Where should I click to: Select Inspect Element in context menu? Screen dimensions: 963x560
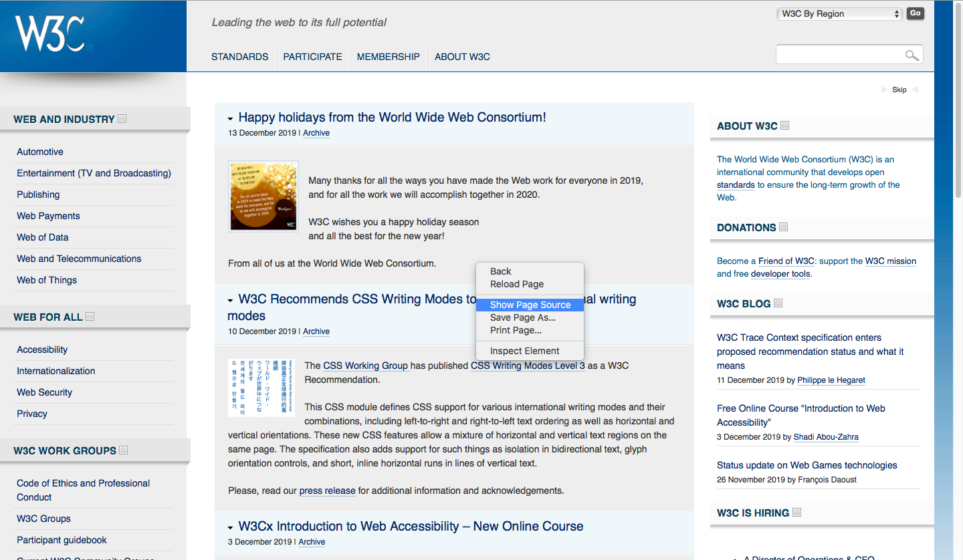tap(530, 351)
